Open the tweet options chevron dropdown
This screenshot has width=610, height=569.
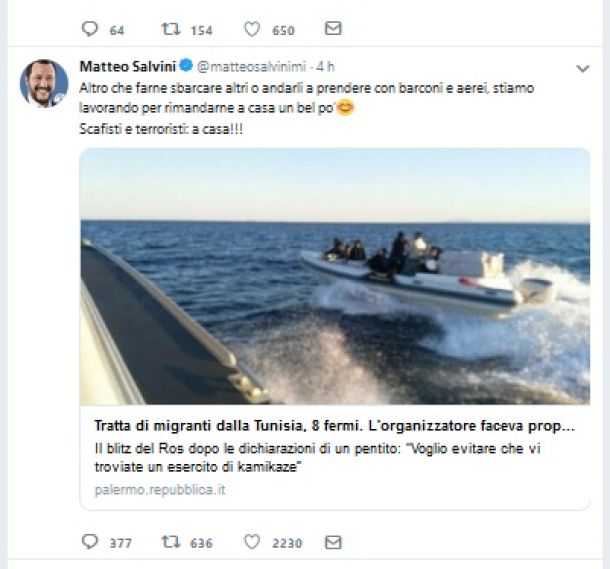[583, 68]
